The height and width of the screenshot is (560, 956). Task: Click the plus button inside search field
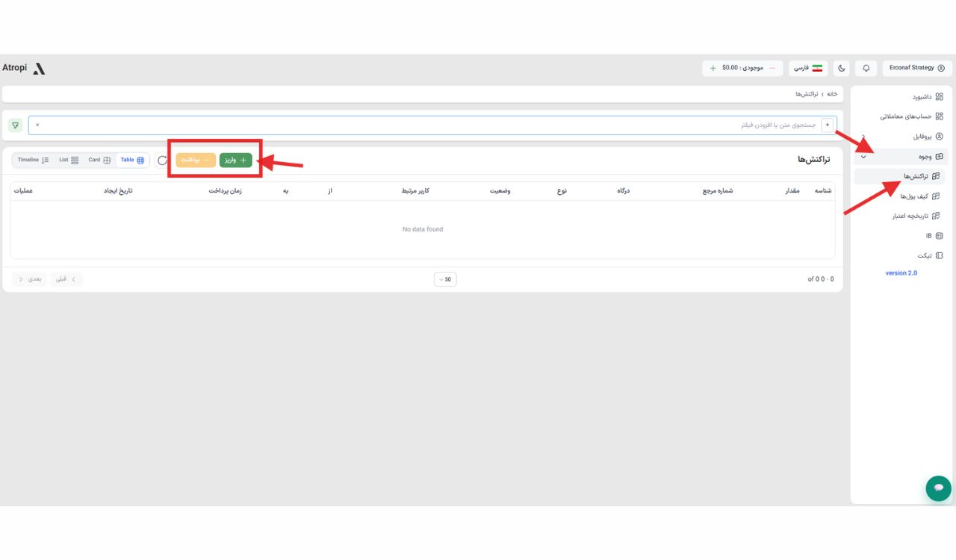(x=828, y=125)
